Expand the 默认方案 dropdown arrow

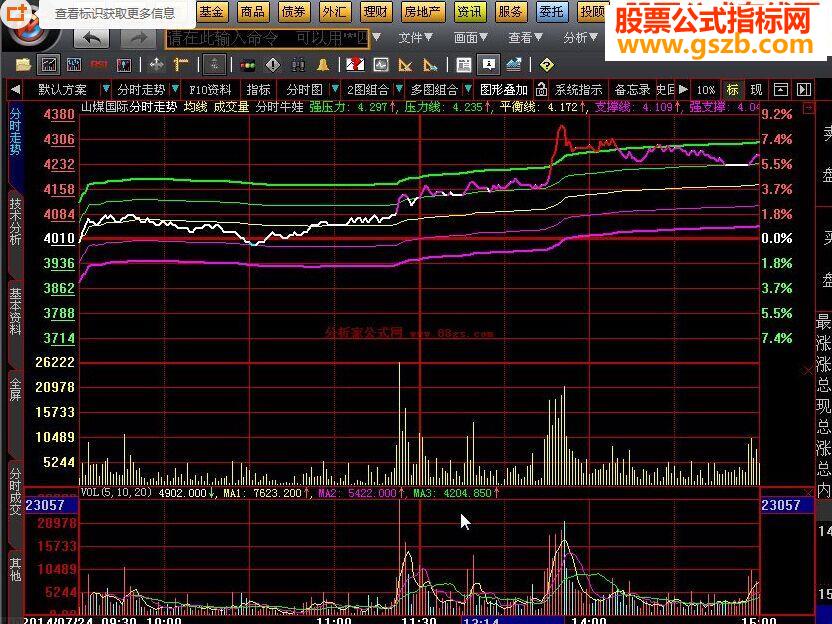[x=106, y=89]
